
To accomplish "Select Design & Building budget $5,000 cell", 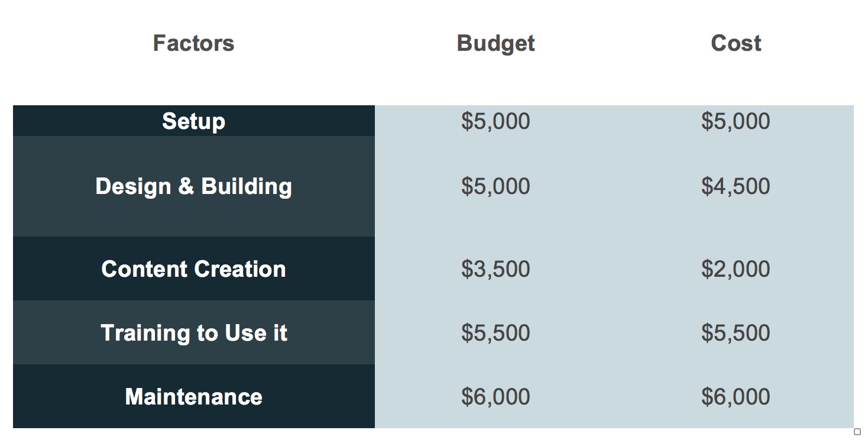I will (x=495, y=186).
